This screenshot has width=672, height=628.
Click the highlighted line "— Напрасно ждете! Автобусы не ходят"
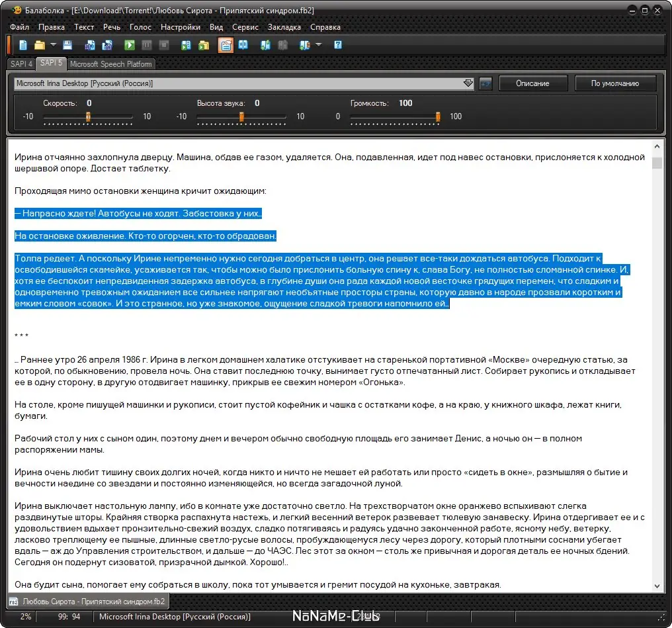138,213
